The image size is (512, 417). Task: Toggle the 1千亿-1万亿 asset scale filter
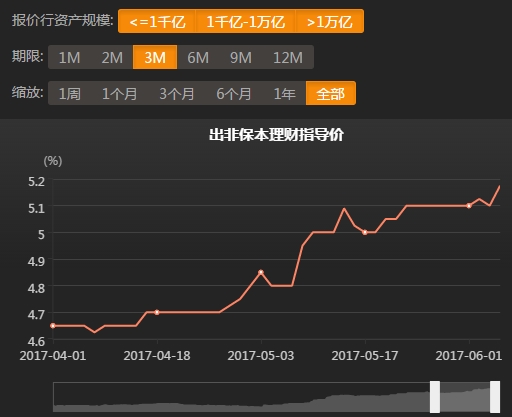245,21
